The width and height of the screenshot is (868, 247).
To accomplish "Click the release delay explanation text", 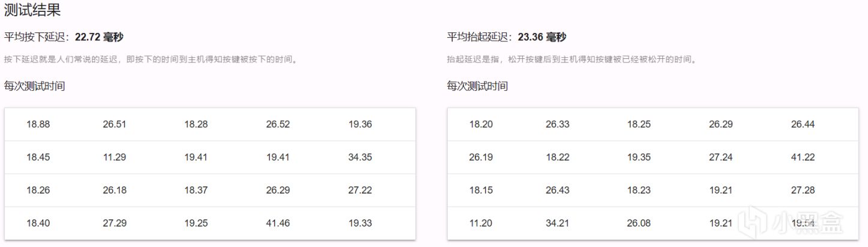I will [x=571, y=59].
